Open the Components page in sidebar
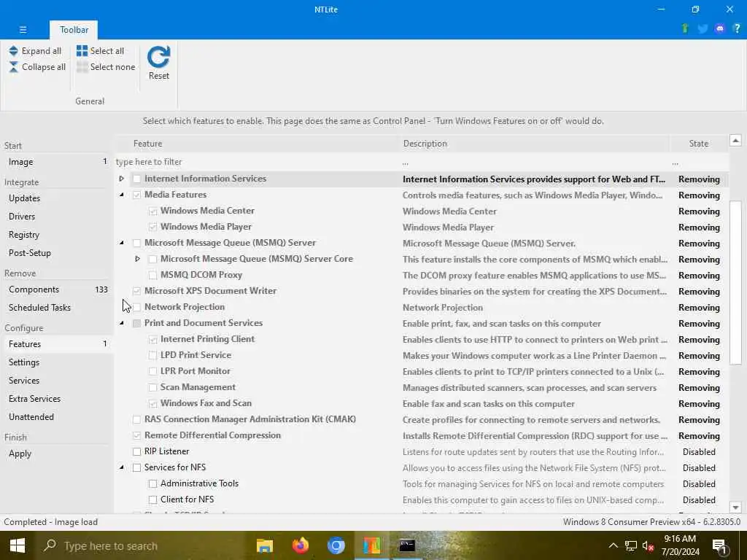The width and height of the screenshot is (747, 560). 57,289
